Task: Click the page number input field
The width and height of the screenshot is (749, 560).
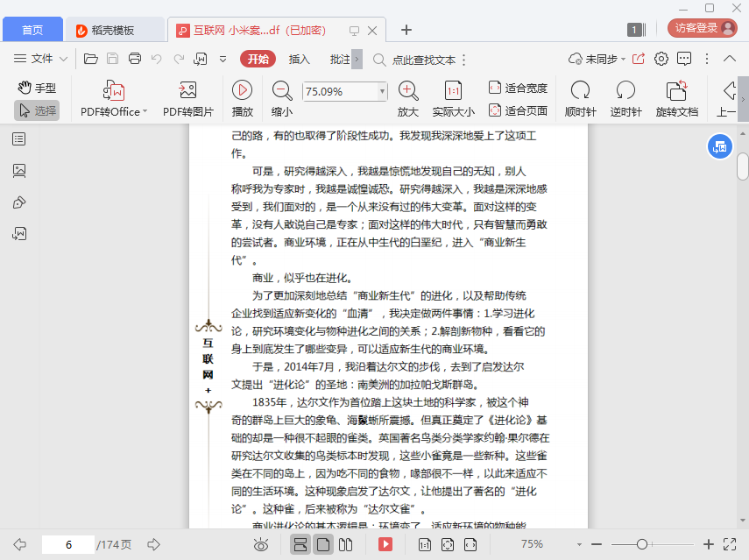Action: click(x=67, y=544)
